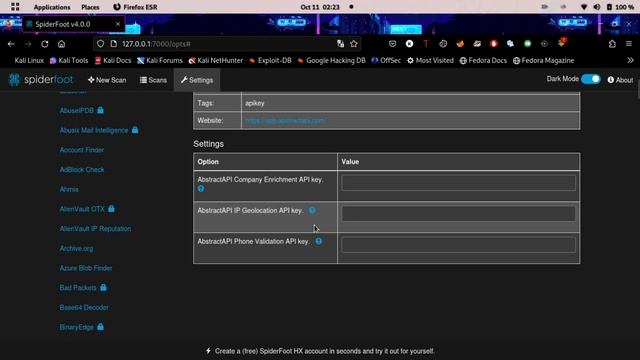Select the SpiderFoot v4.0.0 tab

pyautogui.click(x=73, y=24)
